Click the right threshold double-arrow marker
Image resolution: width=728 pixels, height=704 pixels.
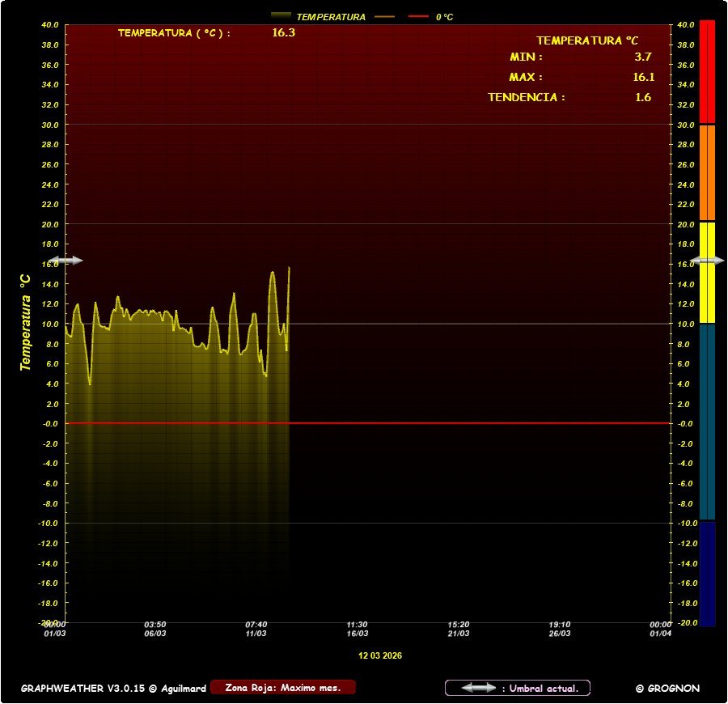click(x=711, y=261)
